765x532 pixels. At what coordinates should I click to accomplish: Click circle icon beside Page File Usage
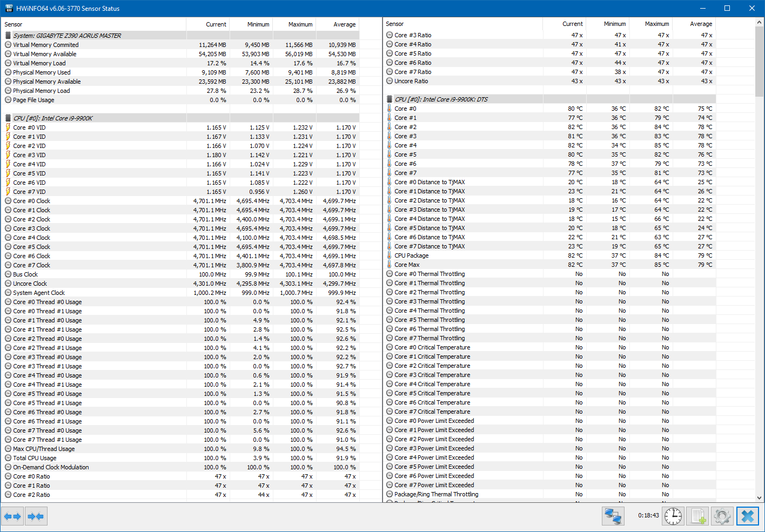[x=8, y=100]
